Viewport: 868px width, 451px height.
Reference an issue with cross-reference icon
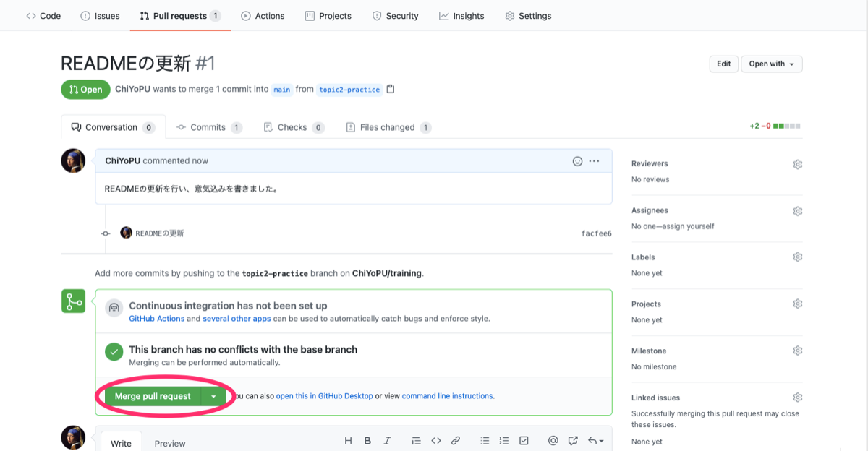point(574,440)
